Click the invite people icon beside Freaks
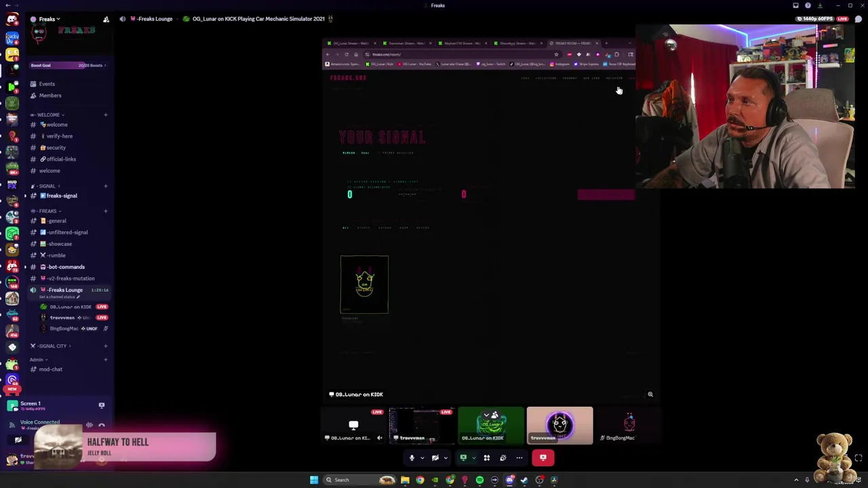Image resolution: width=868 pixels, height=488 pixels. pos(106,19)
